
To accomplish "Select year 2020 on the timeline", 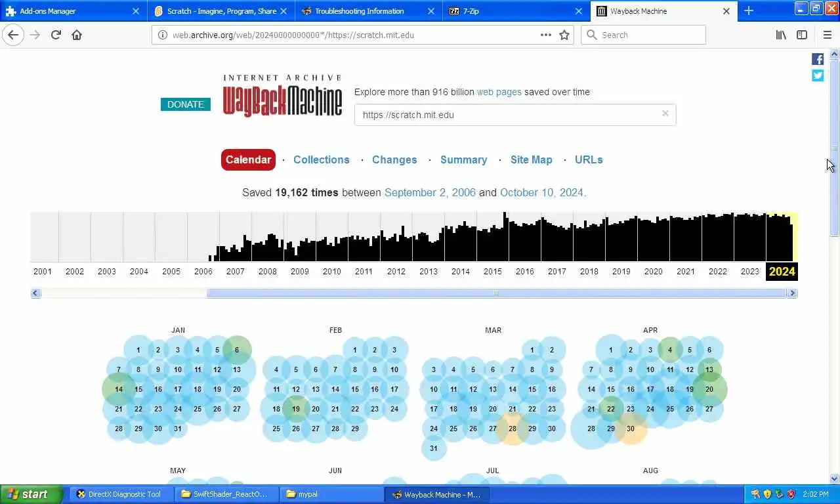I will 653,271.
